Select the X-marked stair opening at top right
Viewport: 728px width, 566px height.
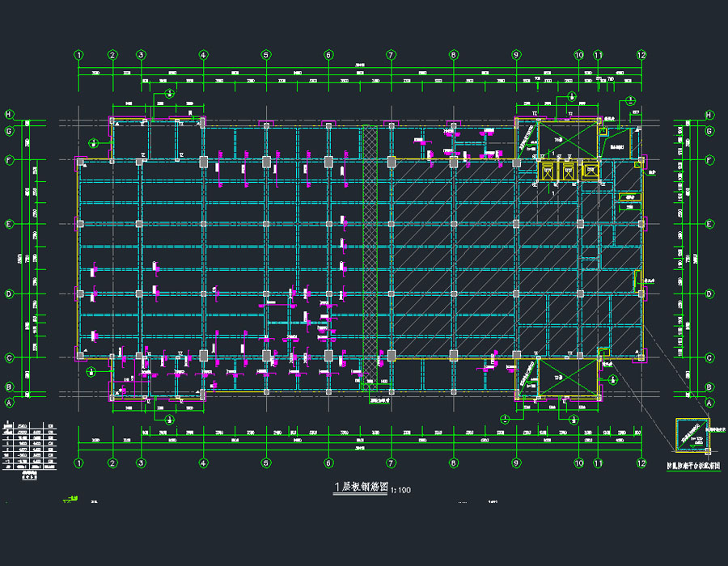coord(566,137)
